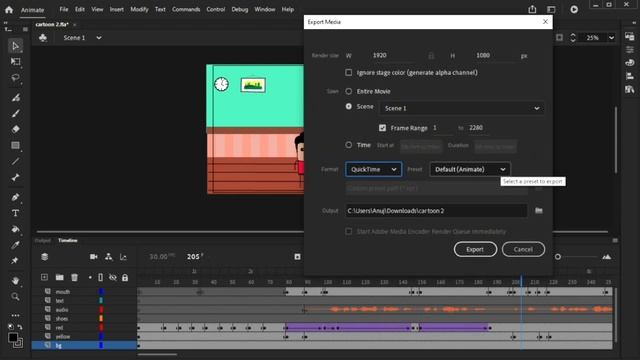
Task: Click the Test Movie play button
Action: point(574,9)
